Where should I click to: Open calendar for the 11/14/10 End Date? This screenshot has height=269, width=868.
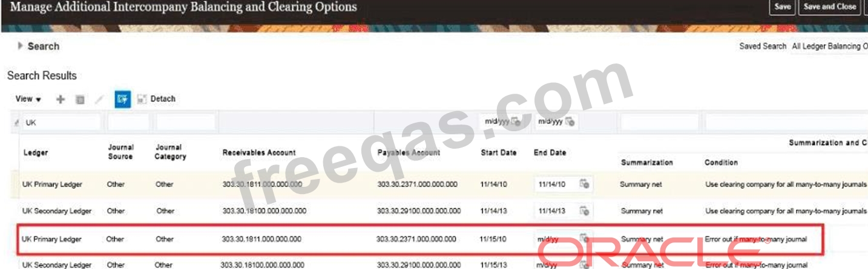[584, 184]
